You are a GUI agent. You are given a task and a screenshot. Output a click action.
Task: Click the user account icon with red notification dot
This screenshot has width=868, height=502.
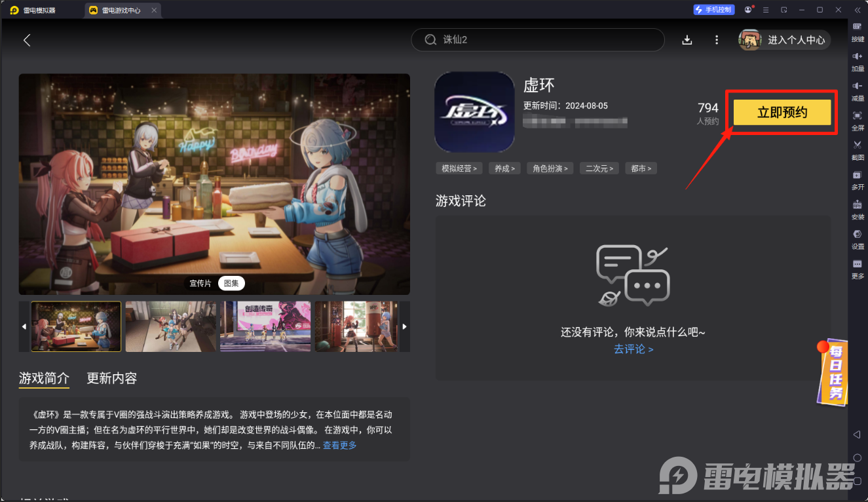[x=747, y=9]
